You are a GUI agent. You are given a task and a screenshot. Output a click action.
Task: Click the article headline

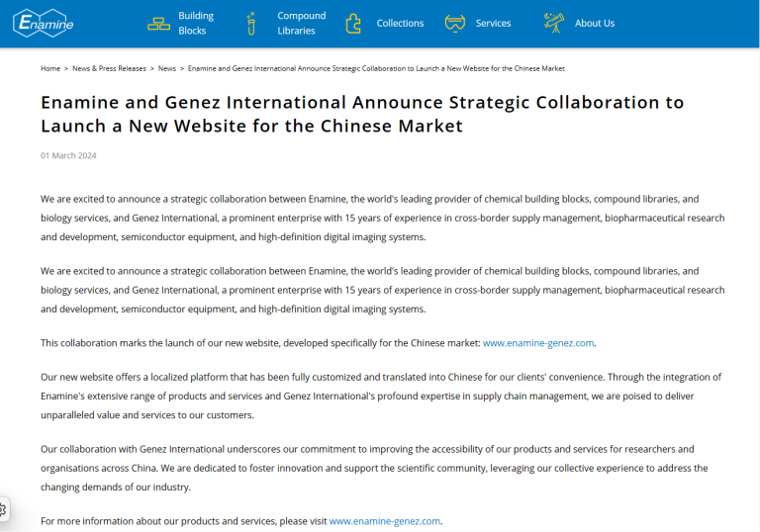coord(362,114)
